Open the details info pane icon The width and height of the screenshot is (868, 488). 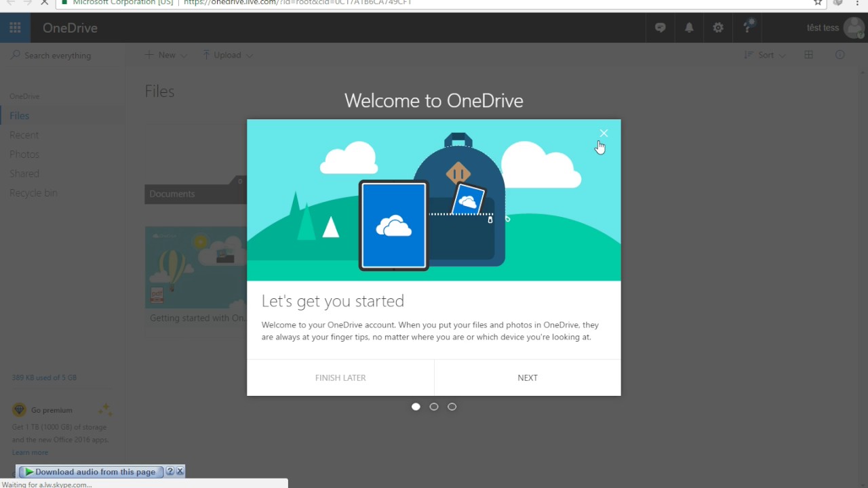point(840,55)
